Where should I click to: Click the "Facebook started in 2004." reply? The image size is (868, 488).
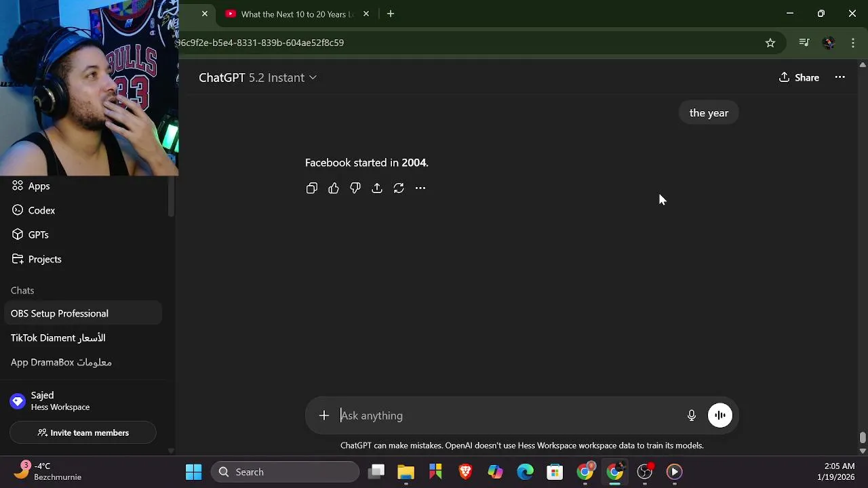coord(367,163)
